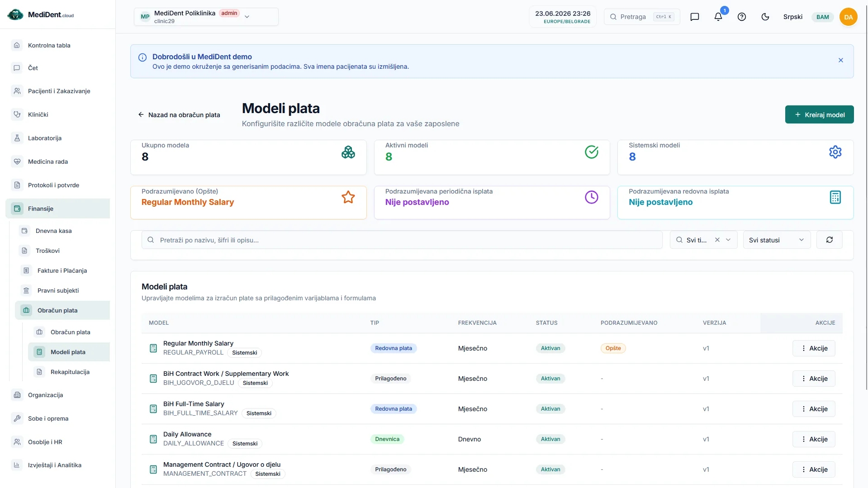
Task: Click the model icon in BiH Full-Time Salary row
Action: 153,409
